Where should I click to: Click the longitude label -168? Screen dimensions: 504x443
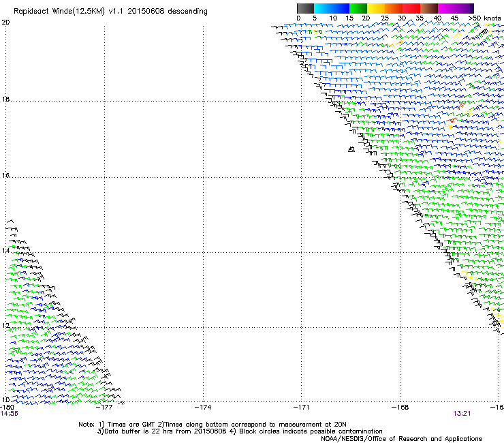tap(400, 407)
